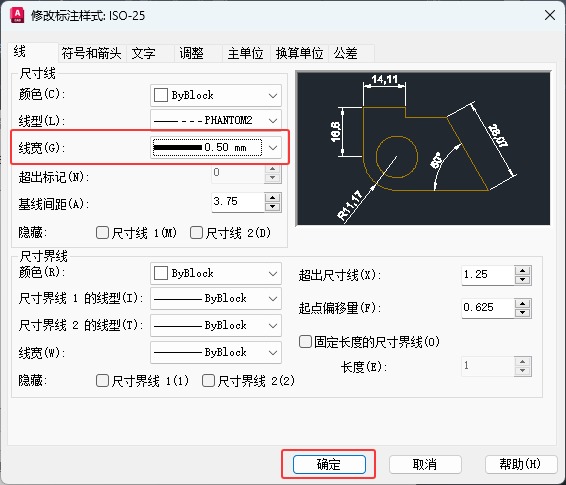Decrease 起点偏移量(F) with down arrow
The image size is (566, 485).
(523, 313)
